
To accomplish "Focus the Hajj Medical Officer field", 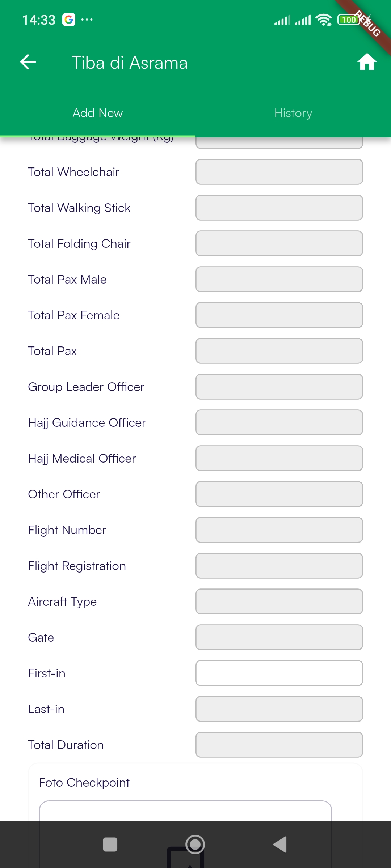I will click(x=279, y=458).
